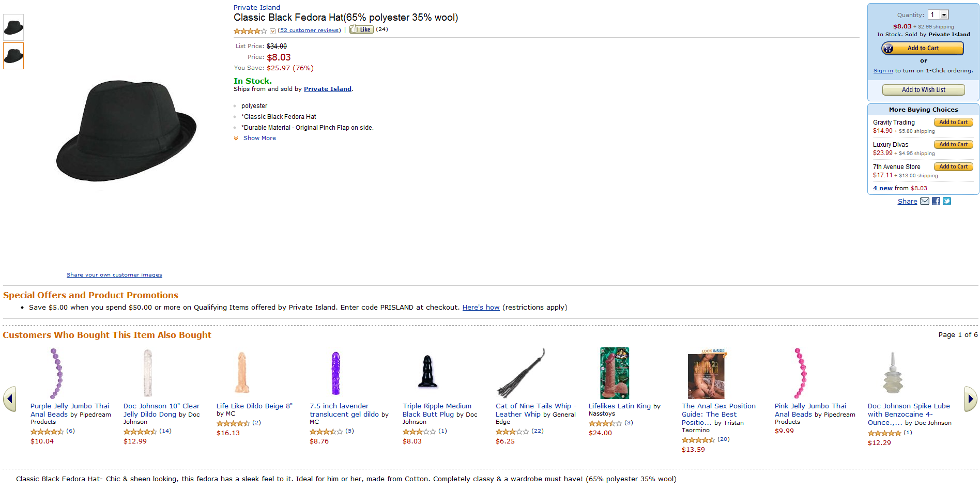The image size is (980, 490).
Task: Add 7th Avenue Store offer to cart
Action: click(x=953, y=167)
